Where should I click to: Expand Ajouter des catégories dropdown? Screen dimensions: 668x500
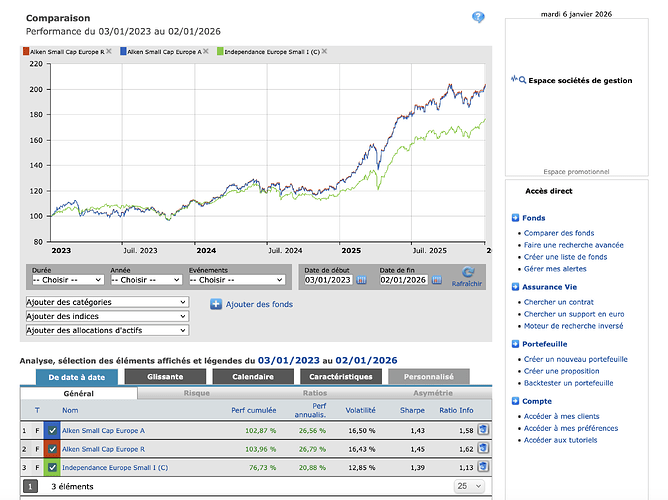coord(107,302)
